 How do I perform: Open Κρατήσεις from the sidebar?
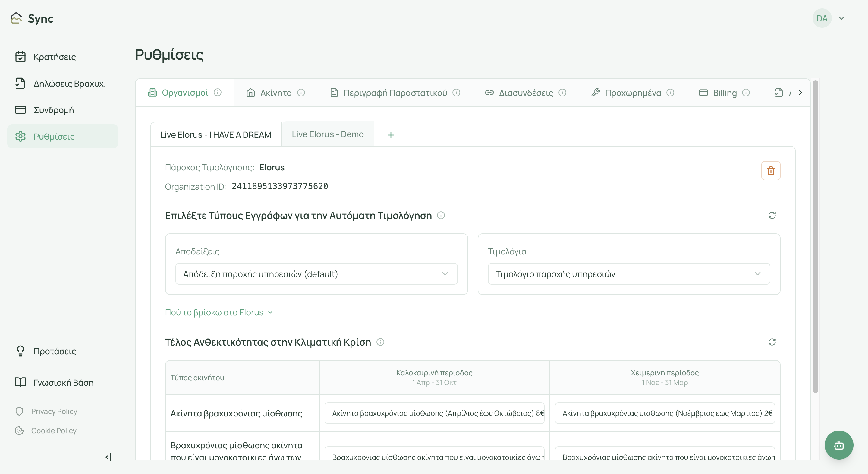[62, 57]
